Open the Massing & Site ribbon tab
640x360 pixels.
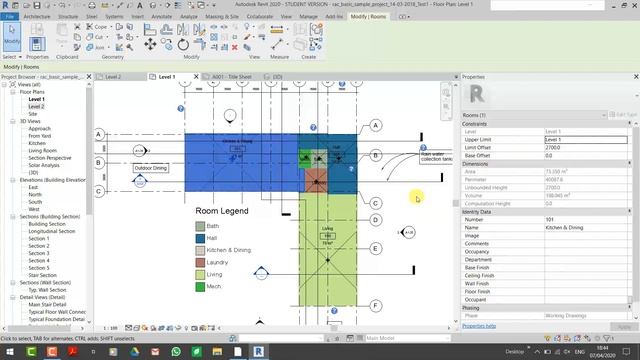[222, 17]
